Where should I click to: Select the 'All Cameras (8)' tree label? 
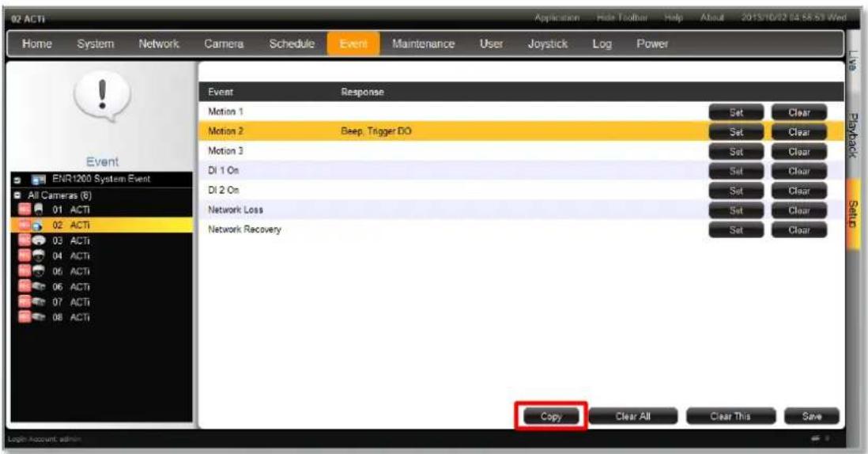point(60,195)
